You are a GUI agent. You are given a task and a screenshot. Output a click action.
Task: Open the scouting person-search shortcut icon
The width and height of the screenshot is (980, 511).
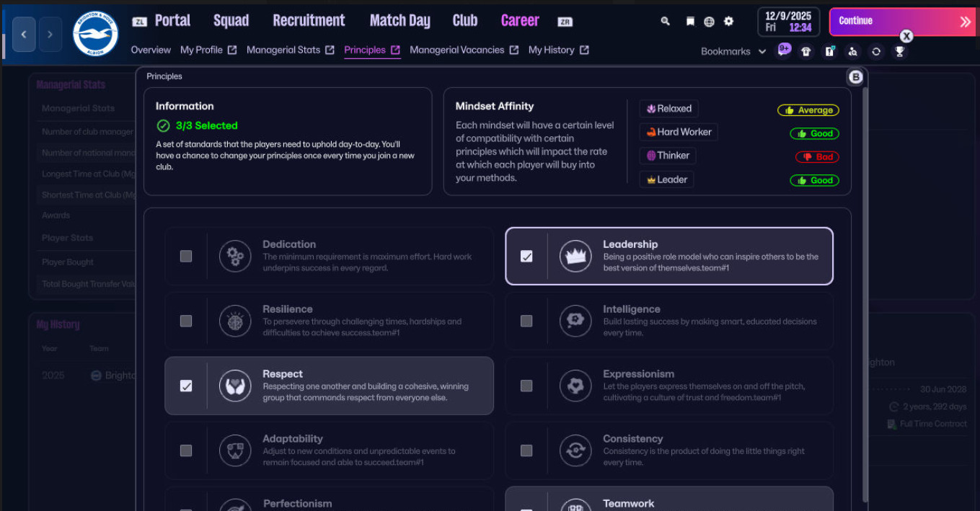(x=853, y=51)
